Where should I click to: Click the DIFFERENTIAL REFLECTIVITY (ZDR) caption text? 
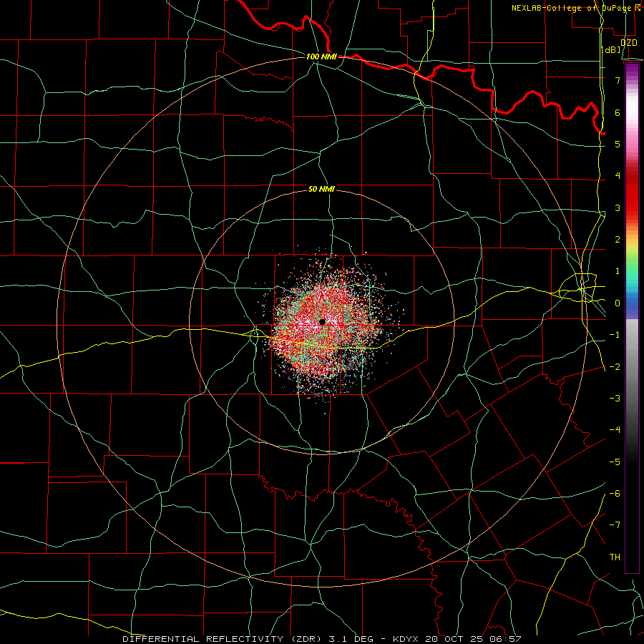[x=223, y=639]
